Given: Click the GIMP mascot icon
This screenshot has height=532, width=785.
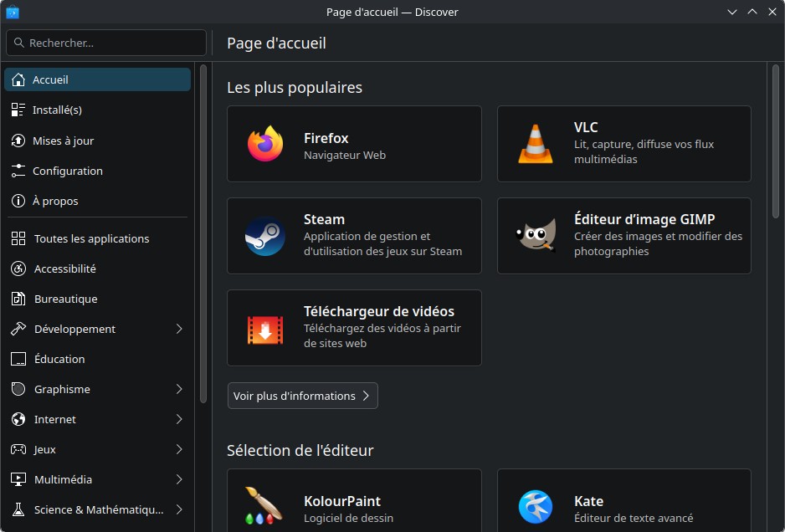Looking at the screenshot, I should click(x=536, y=235).
